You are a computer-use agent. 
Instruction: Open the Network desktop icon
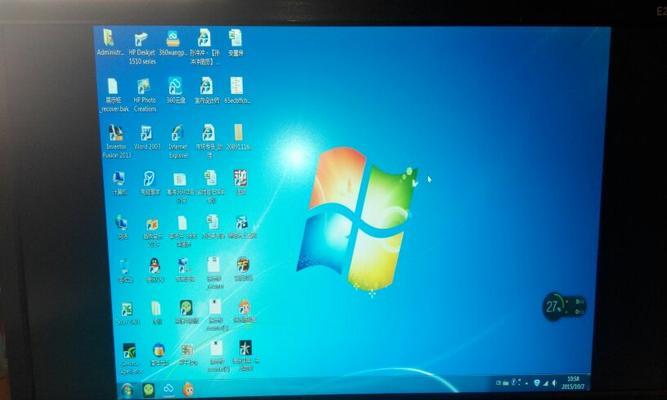click(x=122, y=227)
